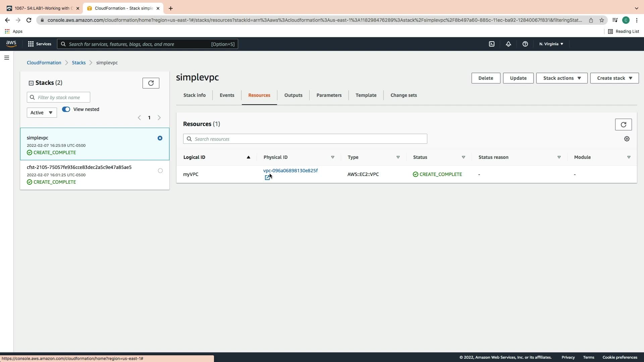The image size is (644, 362).
Task: Open the Active filter dropdown
Action: (x=42, y=113)
